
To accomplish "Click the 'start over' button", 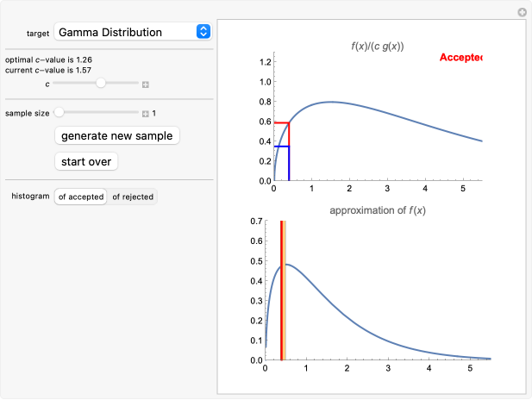I will [85, 161].
